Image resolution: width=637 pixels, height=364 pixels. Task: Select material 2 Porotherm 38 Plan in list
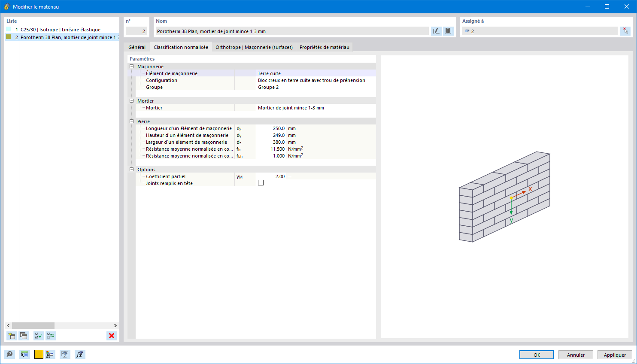click(62, 37)
